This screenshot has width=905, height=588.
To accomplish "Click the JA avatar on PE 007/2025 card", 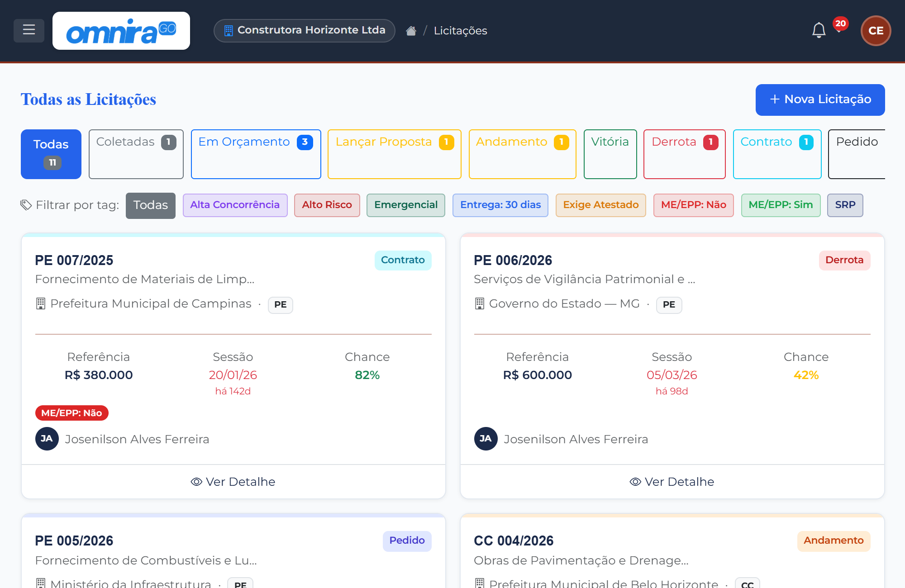I will 47,439.
